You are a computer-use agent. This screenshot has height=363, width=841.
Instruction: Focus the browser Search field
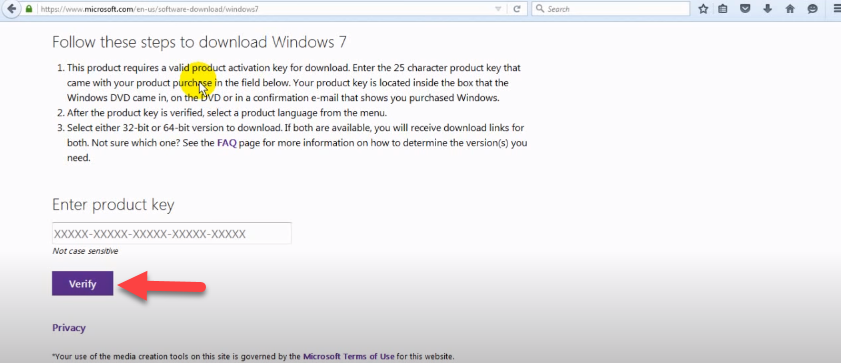(x=610, y=9)
